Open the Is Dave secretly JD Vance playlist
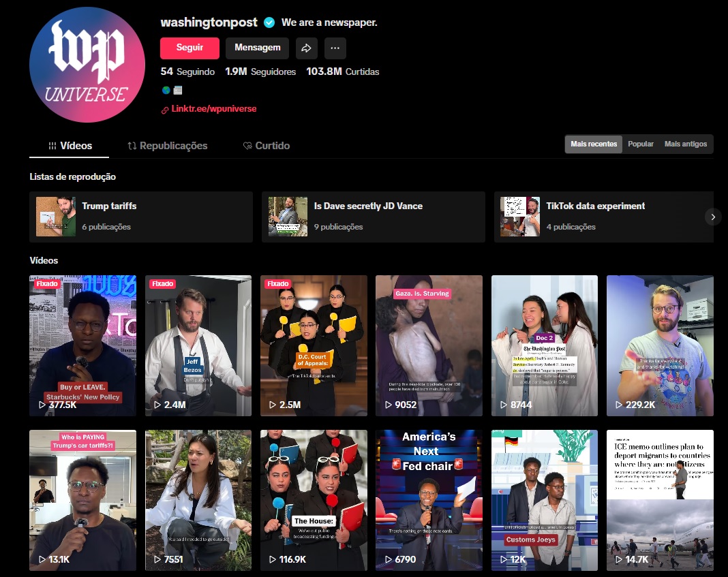 (x=374, y=217)
